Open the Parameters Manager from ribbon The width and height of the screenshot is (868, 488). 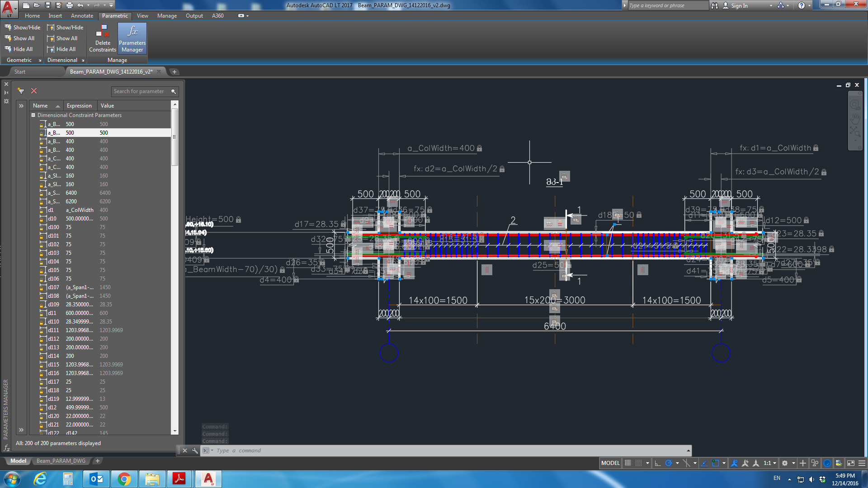pyautogui.click(x=132, y=39)
